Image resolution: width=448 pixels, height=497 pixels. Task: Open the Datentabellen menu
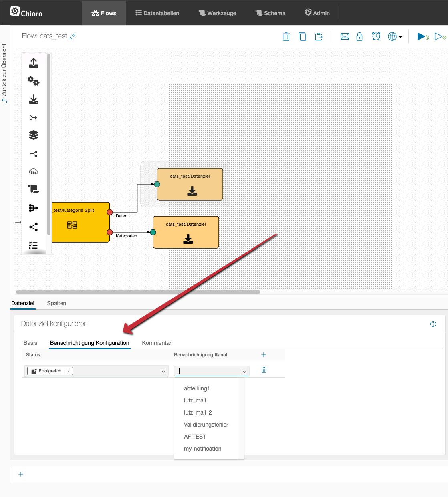pos(157,13)
